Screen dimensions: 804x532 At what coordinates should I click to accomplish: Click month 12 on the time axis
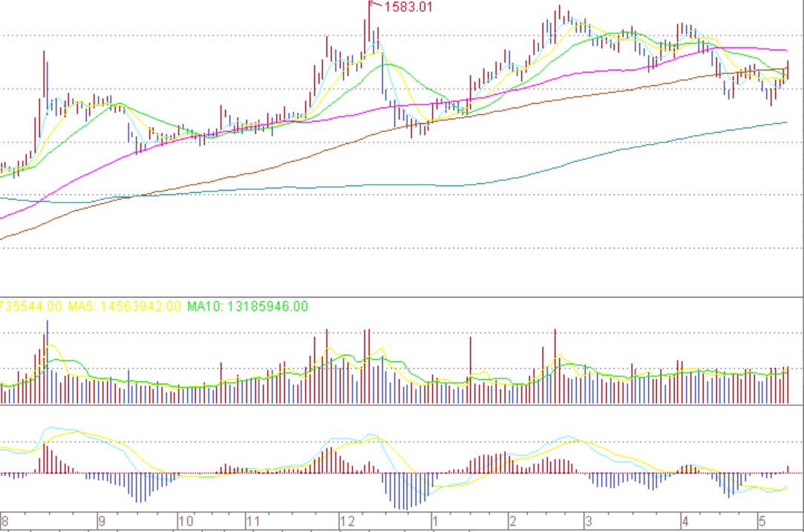pyautogui.click(x=347, y=522)
